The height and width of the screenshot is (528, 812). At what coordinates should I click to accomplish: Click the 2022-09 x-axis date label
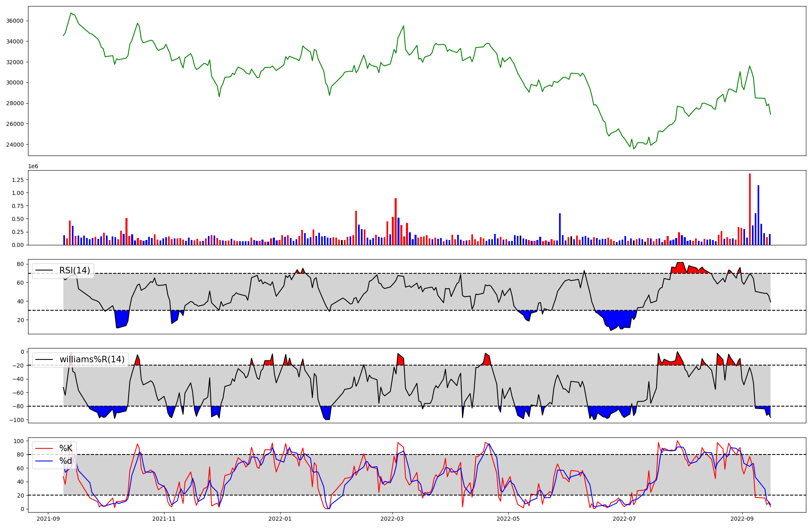pos(742,519)
